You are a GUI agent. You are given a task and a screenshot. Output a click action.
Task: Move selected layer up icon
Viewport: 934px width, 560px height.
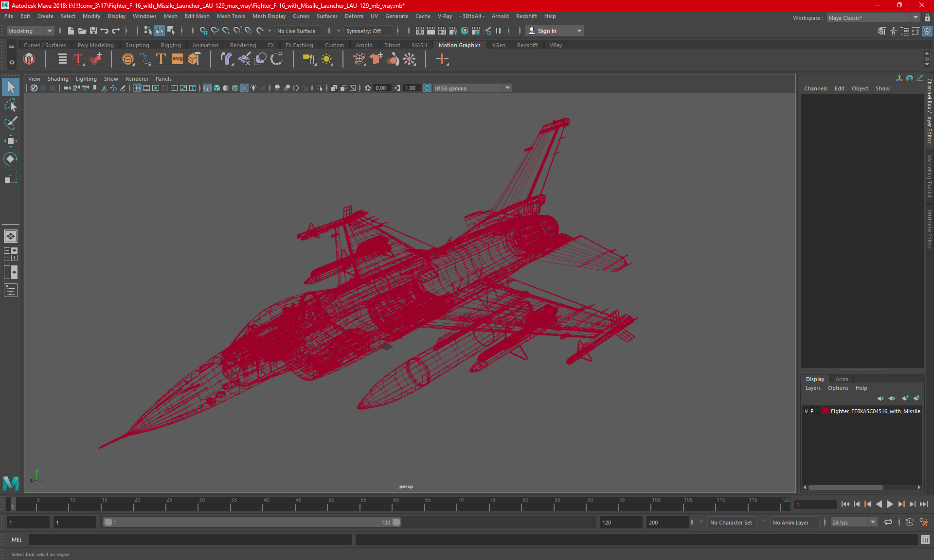click(880, 398)
